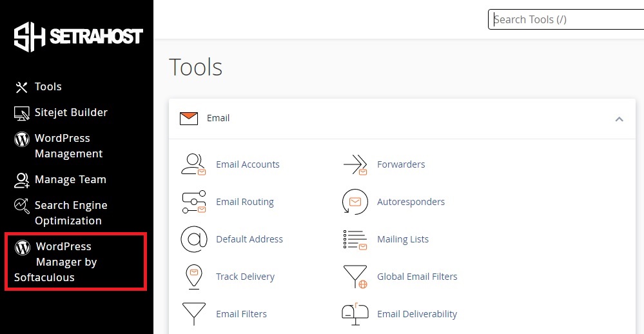Open the Mailing Lists link
The width and height of the screenshot is (644, 334).
[x=403, y=239]
